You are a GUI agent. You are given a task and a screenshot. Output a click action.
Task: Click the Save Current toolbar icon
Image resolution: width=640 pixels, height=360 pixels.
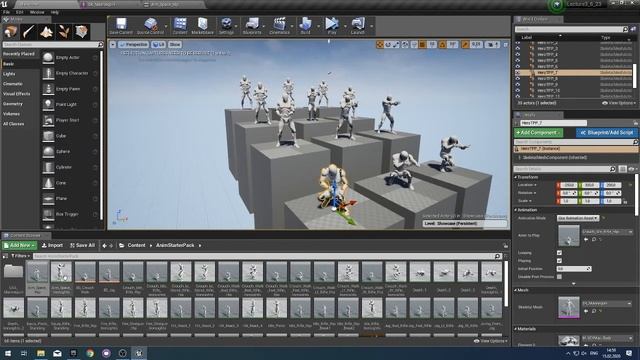(x=121, y=25)
